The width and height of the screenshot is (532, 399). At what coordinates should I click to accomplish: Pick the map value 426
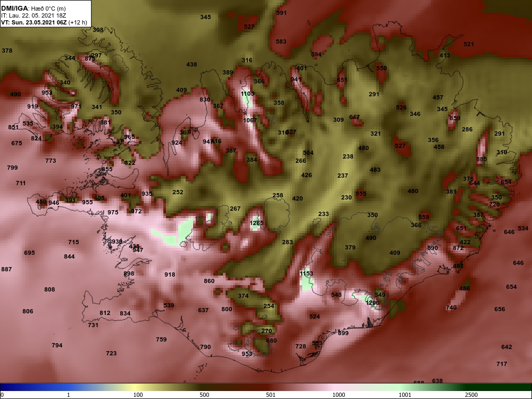pos(306,176)
